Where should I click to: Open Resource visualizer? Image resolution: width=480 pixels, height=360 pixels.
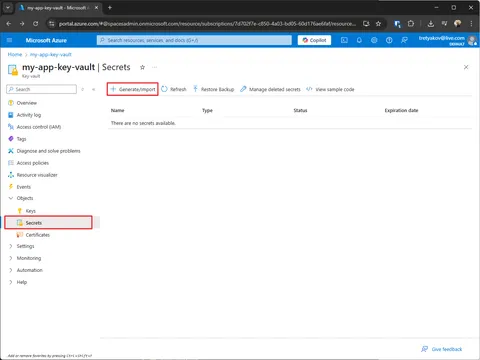(x=33, y=175)
